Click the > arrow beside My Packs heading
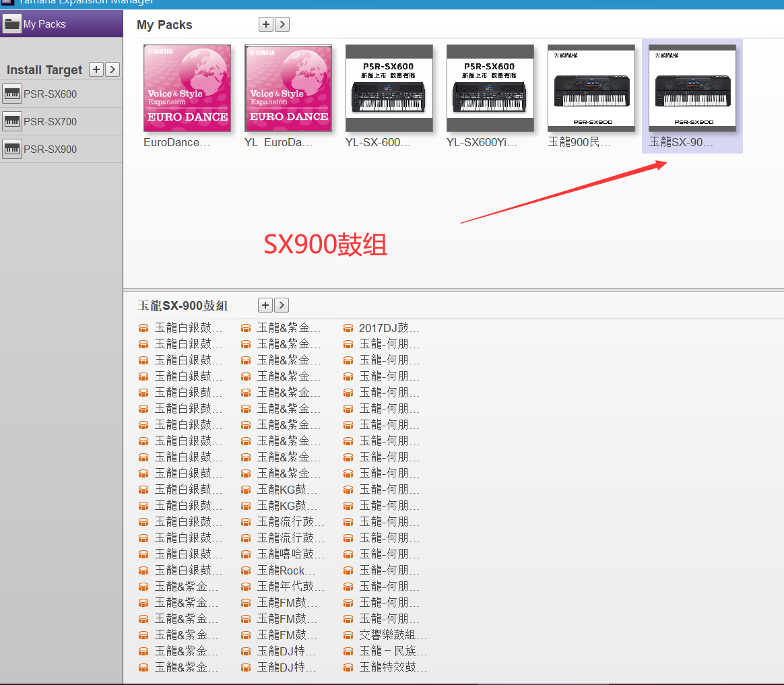Viewport: 784px width, 685px height. 282,24
